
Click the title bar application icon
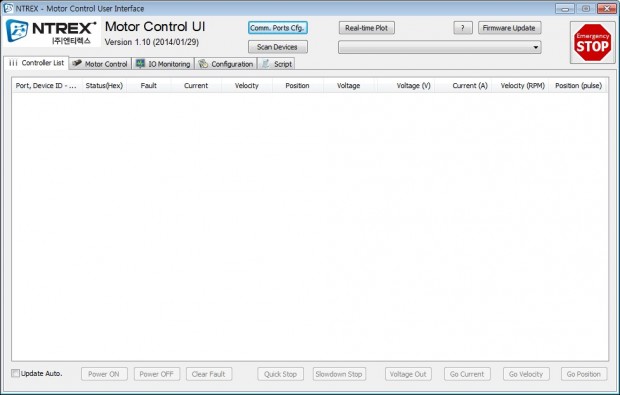coord(8,8)
